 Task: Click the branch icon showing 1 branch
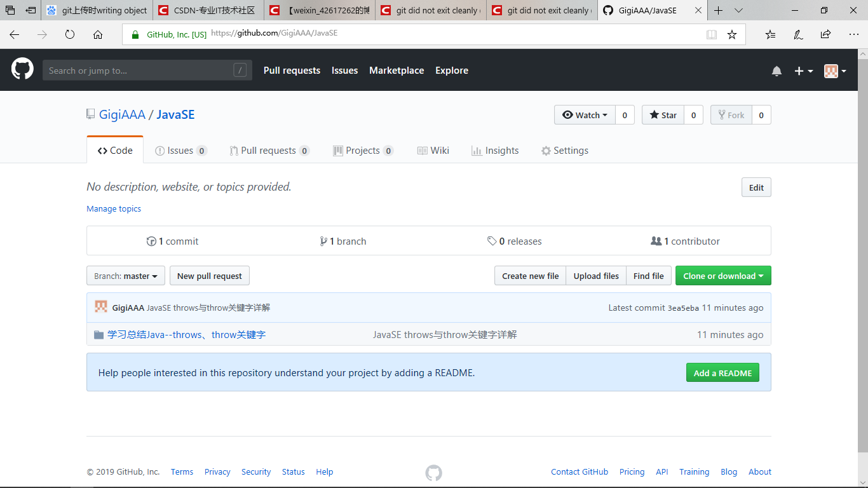(324, 241)
